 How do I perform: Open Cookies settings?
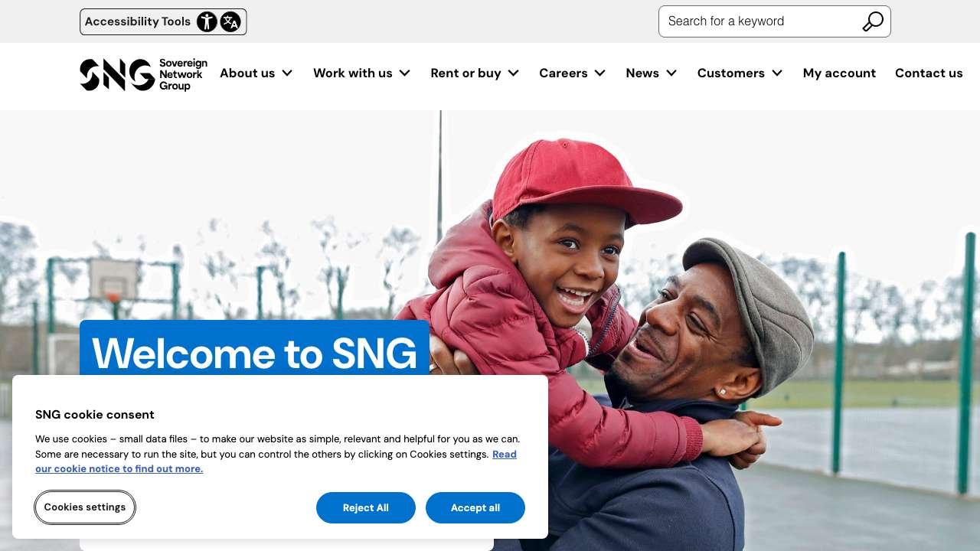(x=85, y=507)
